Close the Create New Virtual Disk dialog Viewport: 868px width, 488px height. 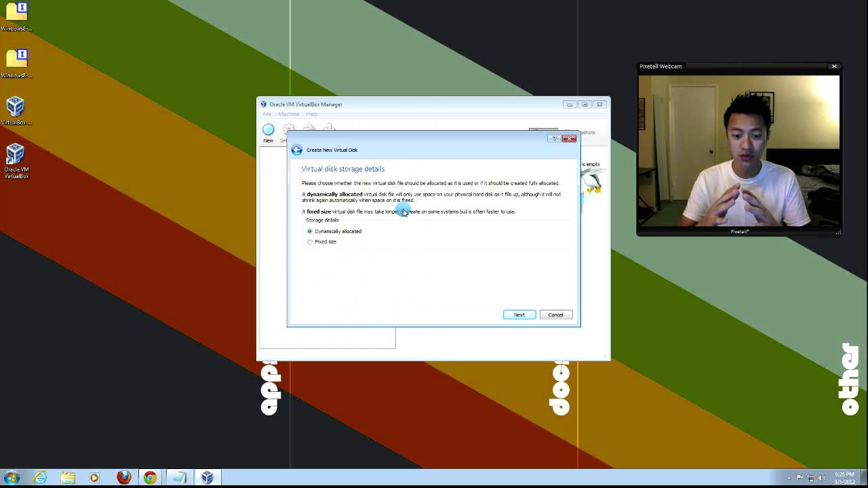569,138
